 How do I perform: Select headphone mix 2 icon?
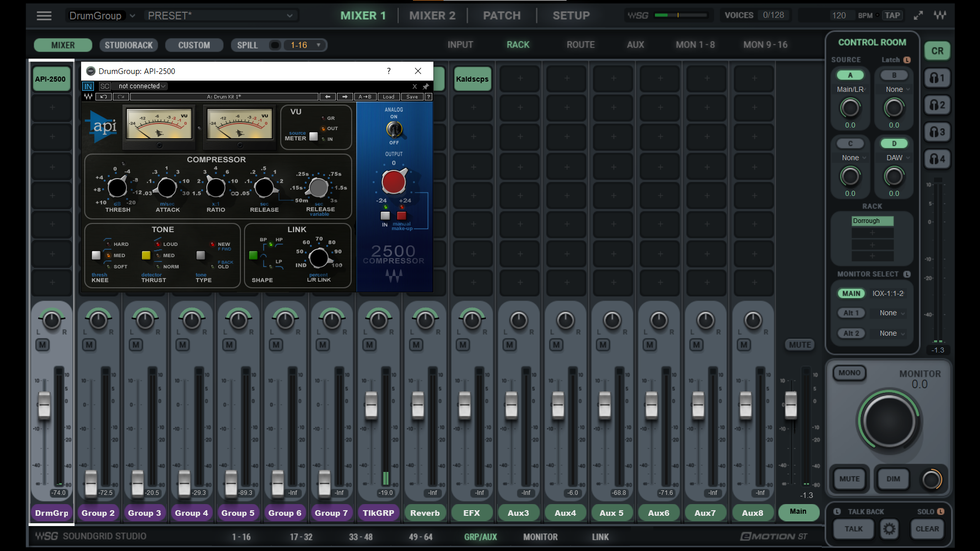[937, 105]
